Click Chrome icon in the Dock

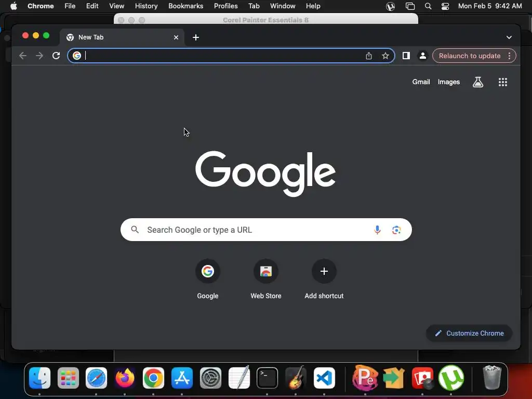point(153,378)
